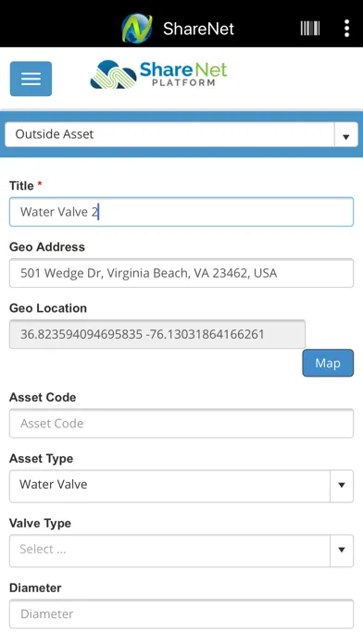Click the Diameter input field
Image resolution: width=363 pixels, height=644 pixels.
181,614
